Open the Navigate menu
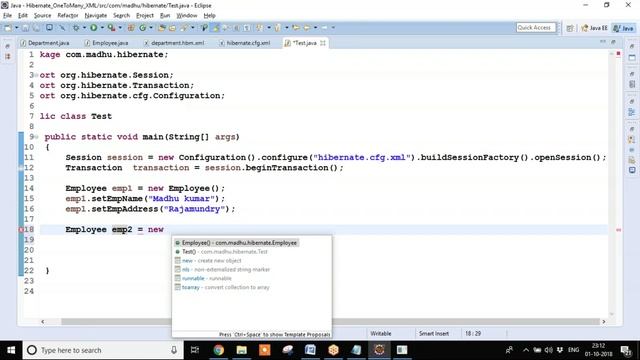The image size is (640, 360). tap(96, 16)
